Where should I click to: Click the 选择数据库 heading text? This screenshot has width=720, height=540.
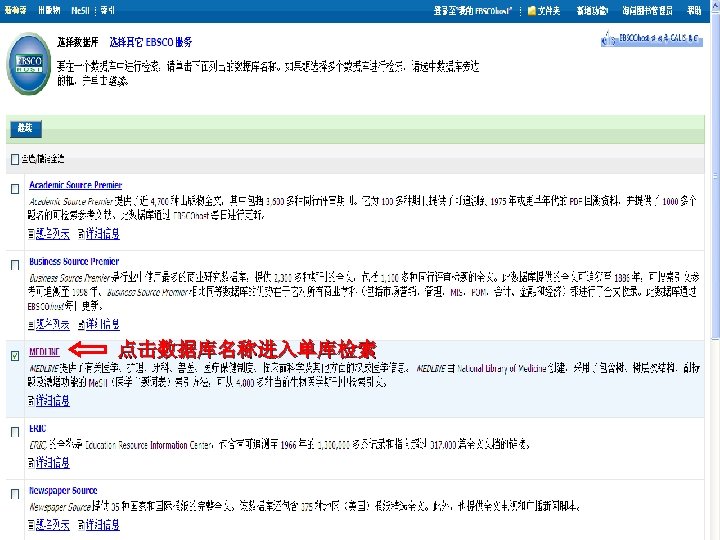coord(78,42)
